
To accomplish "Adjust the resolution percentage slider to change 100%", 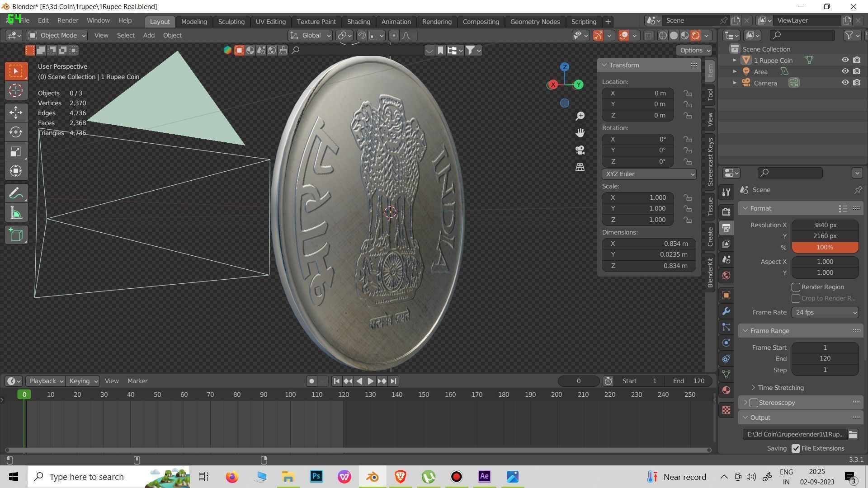I will click(824, 247).
